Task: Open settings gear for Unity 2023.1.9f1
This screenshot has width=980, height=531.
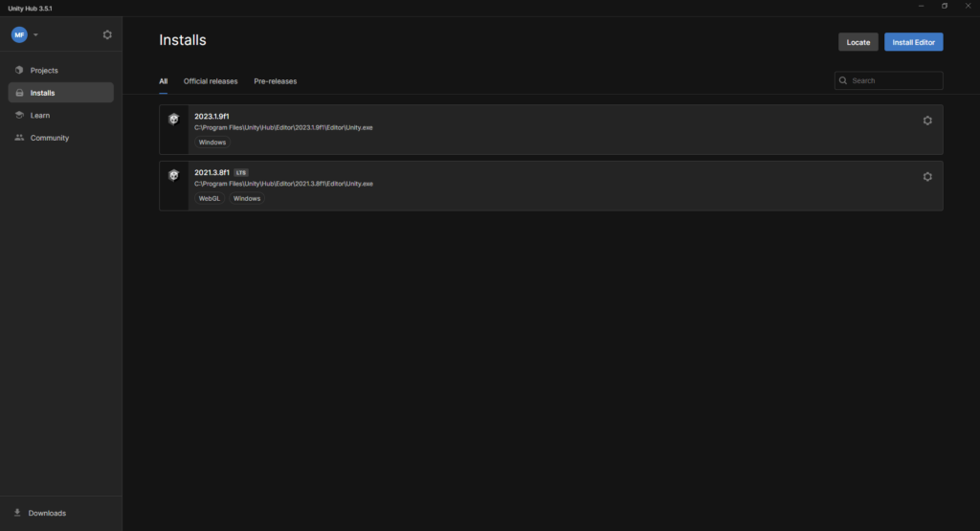Action: click(926, 121)
